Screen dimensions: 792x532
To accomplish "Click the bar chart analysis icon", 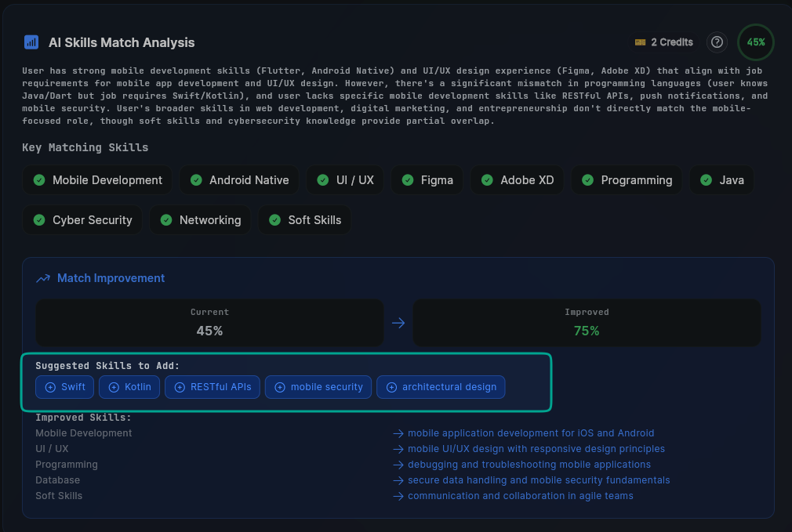I will 31,42.
